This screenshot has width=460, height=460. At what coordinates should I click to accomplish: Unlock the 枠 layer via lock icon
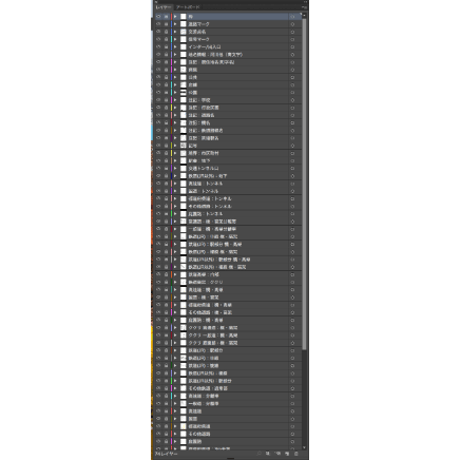click(x=166, y=16)
